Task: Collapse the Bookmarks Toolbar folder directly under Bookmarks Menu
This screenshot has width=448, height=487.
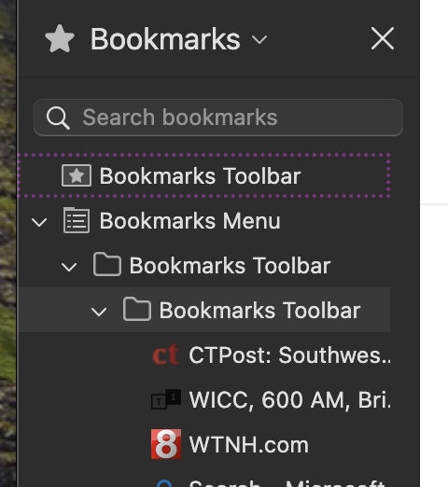Action: pyautogui.click(x=69, y=267)
